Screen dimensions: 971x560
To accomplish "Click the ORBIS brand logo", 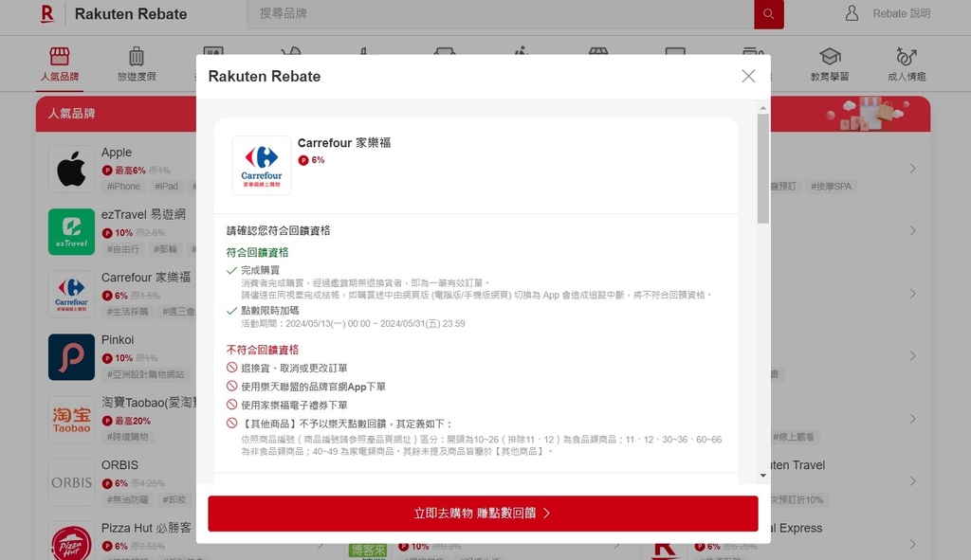I will 71,482.
